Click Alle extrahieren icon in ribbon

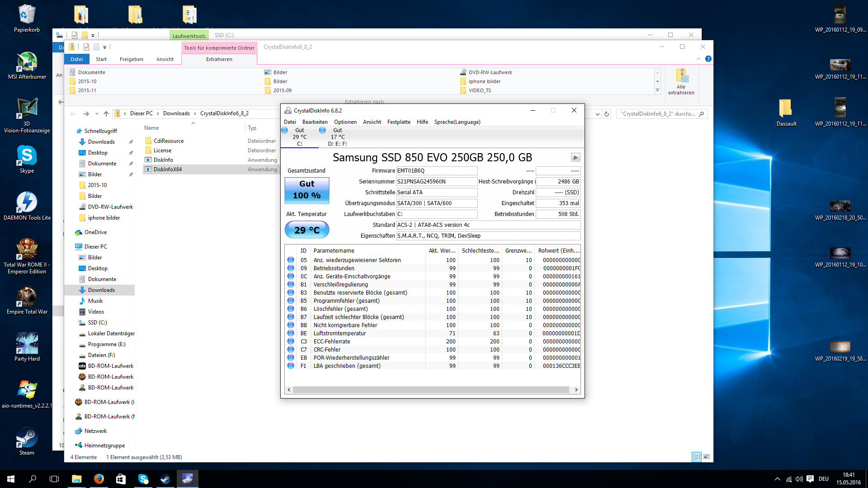point(681,81)
